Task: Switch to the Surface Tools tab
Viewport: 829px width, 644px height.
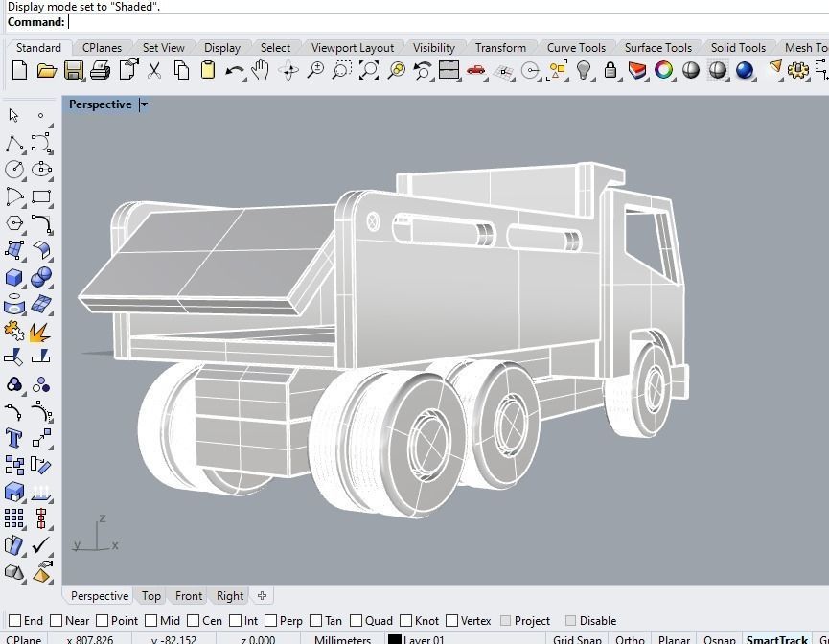Action: point(658,48)
